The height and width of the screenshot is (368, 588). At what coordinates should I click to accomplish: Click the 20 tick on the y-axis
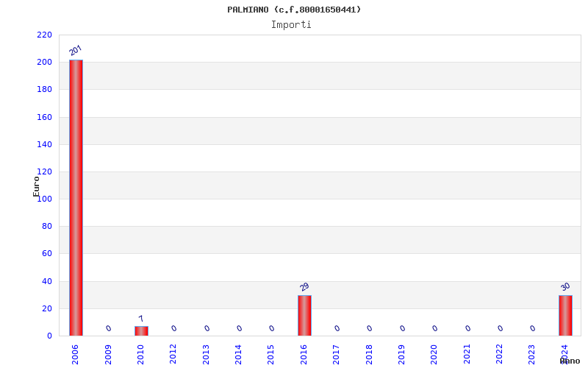[x=47, y=308]
